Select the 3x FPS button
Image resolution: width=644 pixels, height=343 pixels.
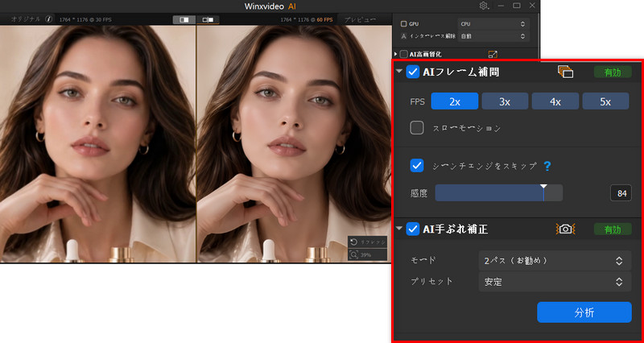click(x=505, y=101)
